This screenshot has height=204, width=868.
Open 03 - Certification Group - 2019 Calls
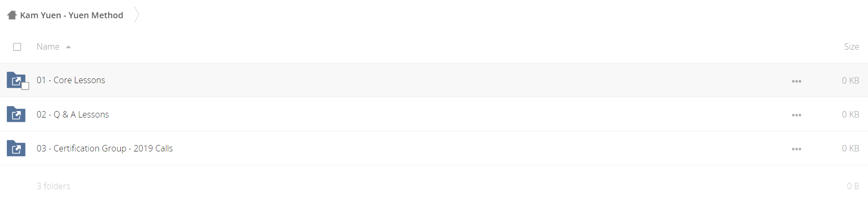tap(105, 148)
